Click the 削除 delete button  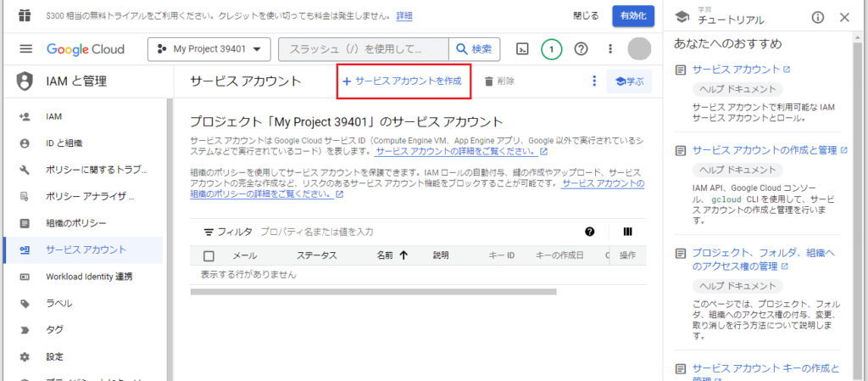coord(499,81)
